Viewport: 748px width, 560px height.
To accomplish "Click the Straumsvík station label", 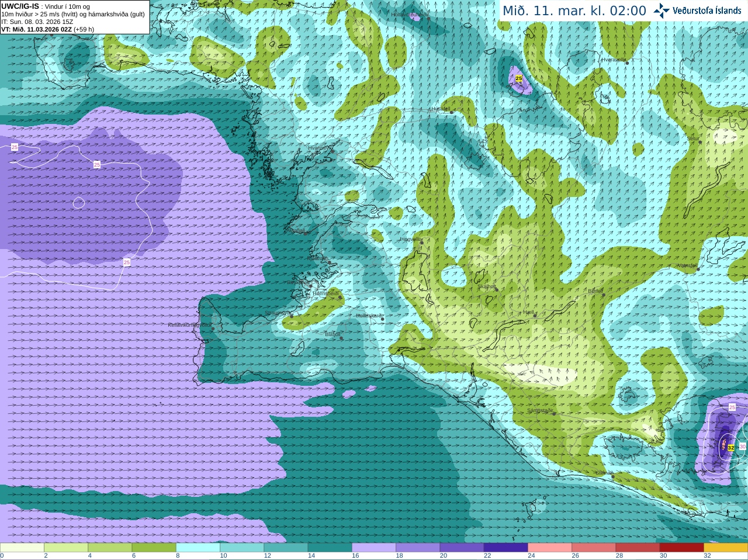I will point(278,313).
